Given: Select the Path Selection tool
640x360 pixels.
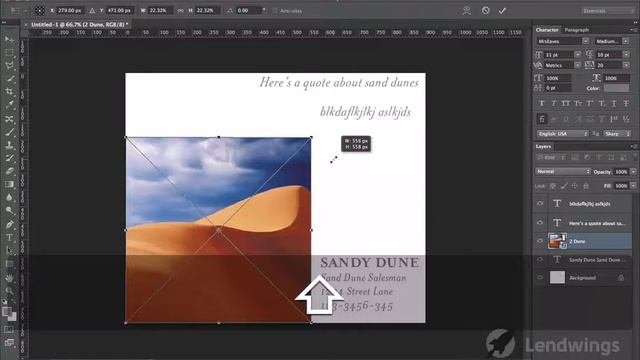Looking at the screenshot, I should tap(9, 251).
